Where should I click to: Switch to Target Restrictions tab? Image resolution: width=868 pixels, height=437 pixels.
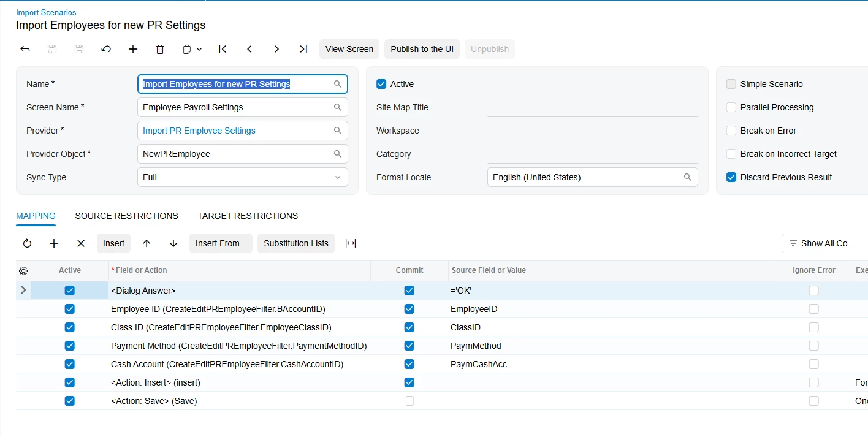pos(248,216)
